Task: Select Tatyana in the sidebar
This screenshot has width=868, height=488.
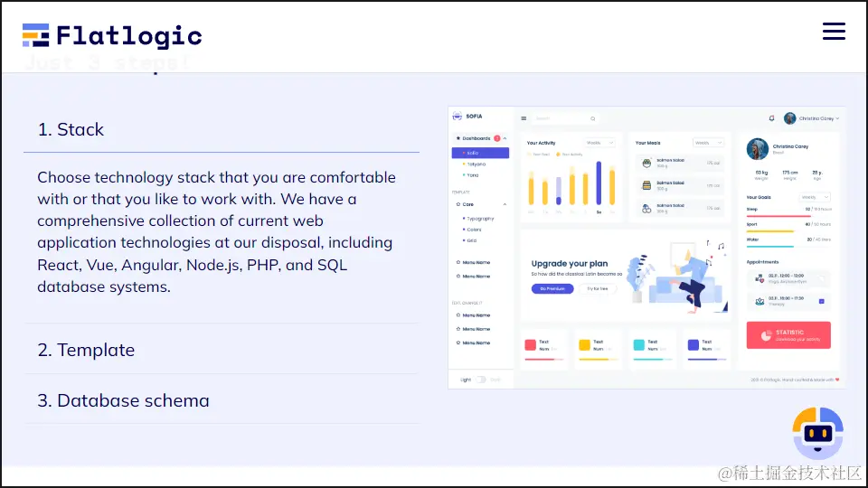Action: click(x=476, y=164)
